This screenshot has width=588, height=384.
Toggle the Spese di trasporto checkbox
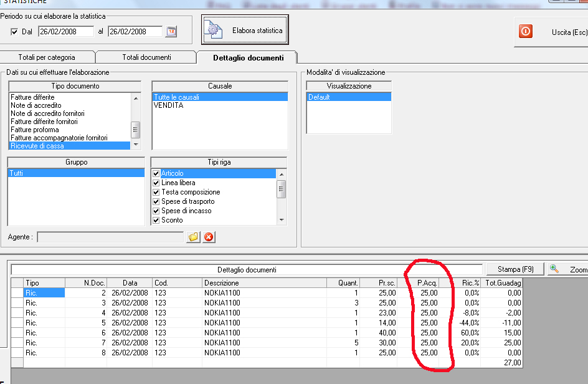[x=156, y=201]
